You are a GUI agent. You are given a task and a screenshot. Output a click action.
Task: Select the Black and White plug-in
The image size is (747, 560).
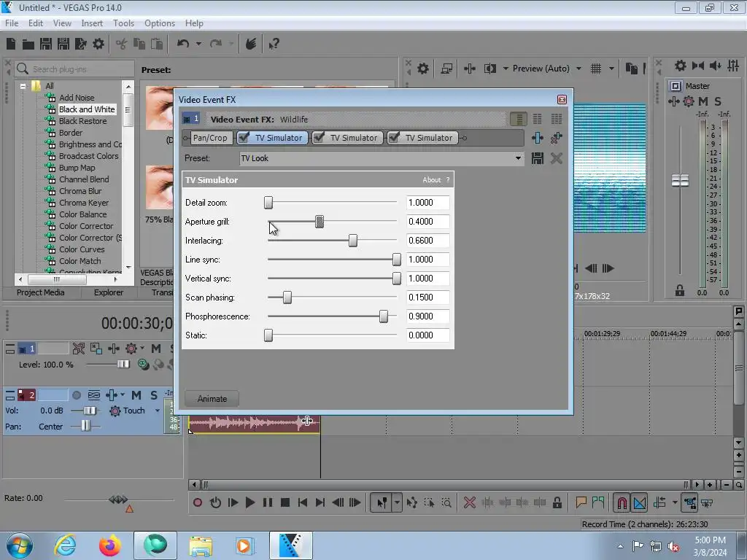[x=87, y=109]
